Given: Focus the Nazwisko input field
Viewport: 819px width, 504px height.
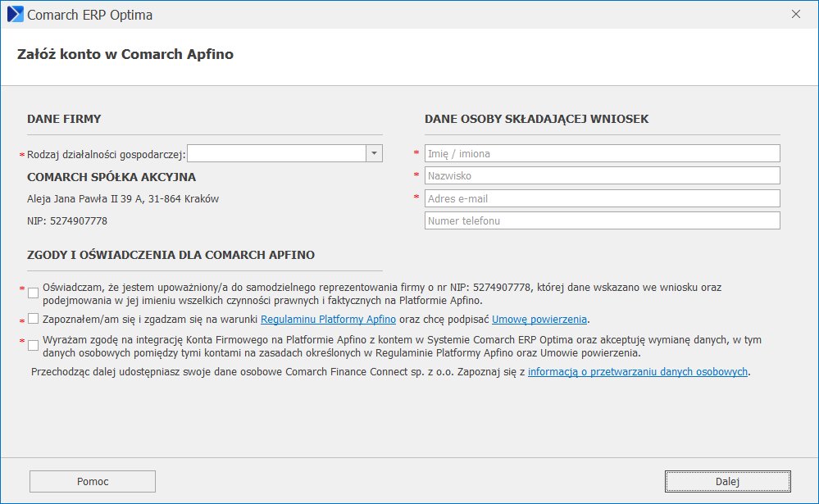Looking at the screenshot, I should 603,175.
